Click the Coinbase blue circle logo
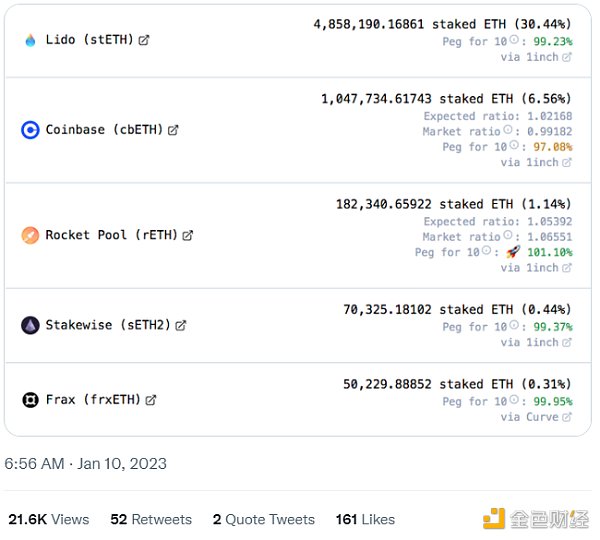 (30, 130)
